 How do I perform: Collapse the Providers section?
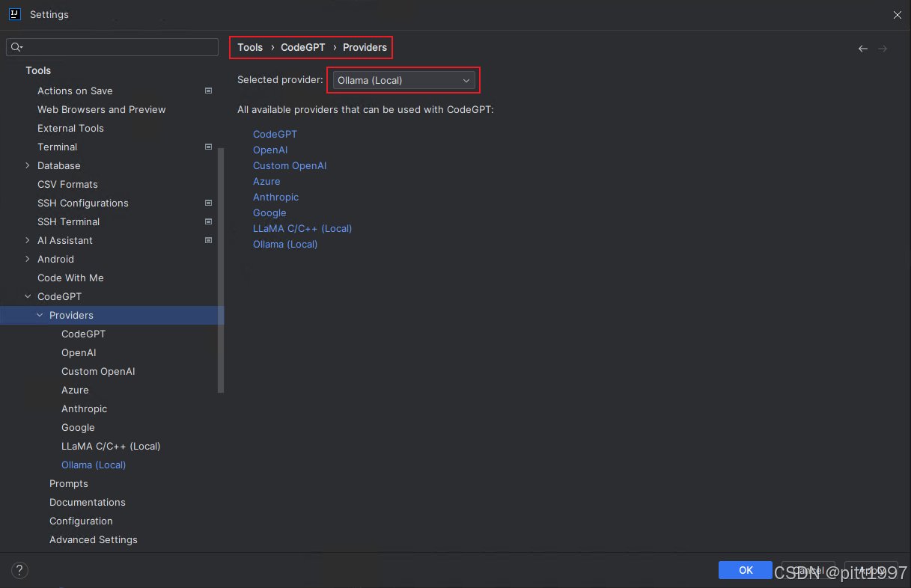click(39, 315)
